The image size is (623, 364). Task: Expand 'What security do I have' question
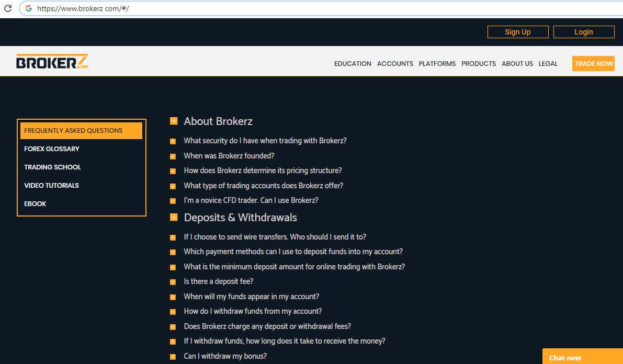(265, 141)
